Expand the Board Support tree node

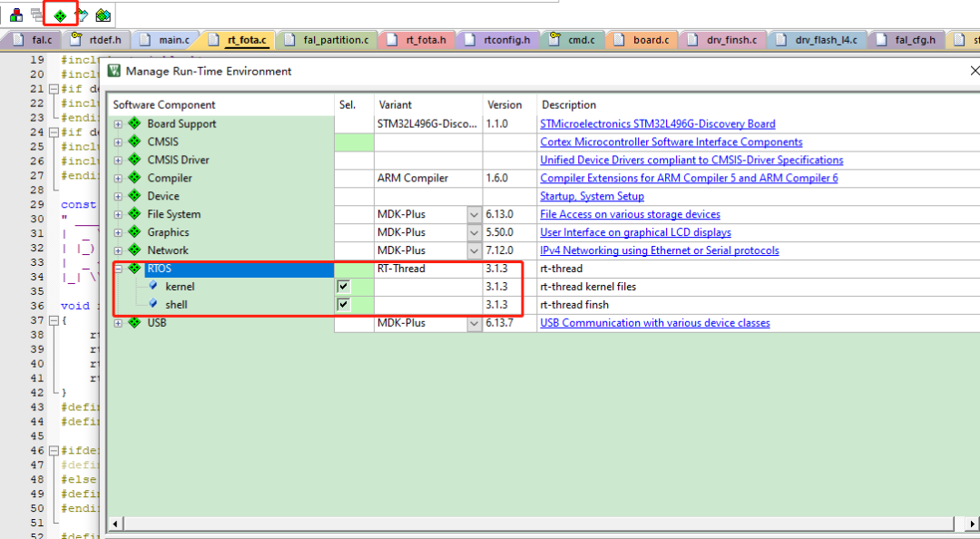118,123
